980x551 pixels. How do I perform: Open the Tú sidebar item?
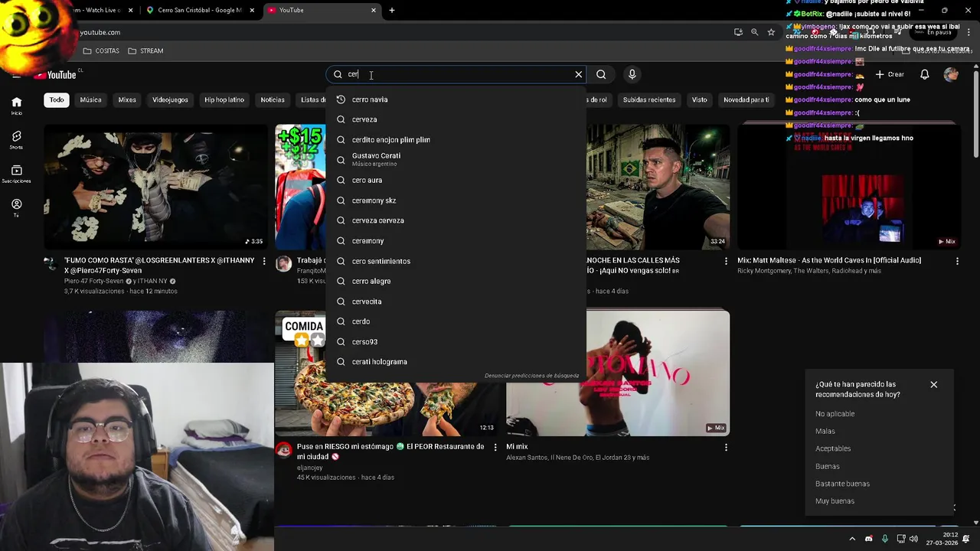(16, 208)
